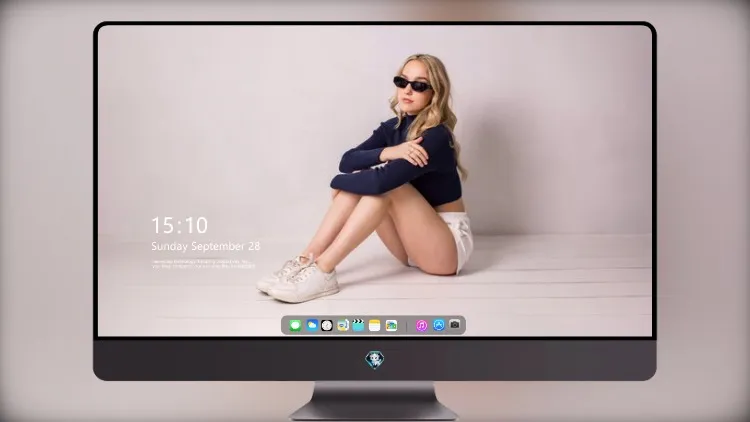750x422 pixels.
Task: Open the green Messages app in dock
Action: coord(295,326)
